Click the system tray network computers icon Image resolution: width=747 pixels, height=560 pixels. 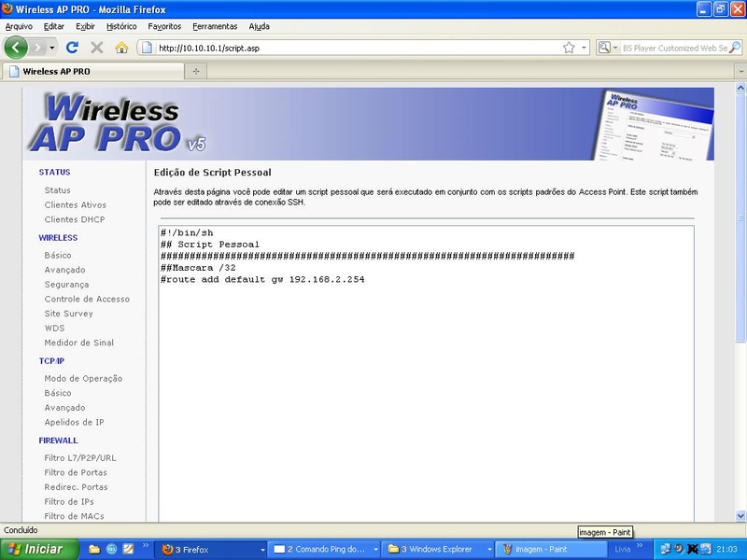(x=666, y=550)
